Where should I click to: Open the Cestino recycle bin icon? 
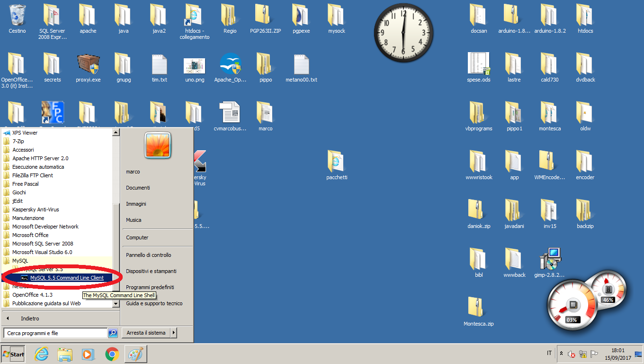(17, 16)
